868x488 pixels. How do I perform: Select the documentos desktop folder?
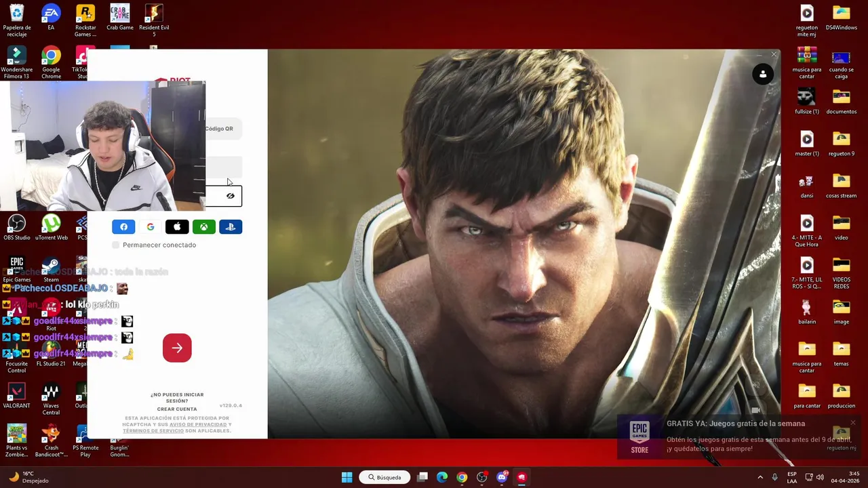click(x=841, y=102)
